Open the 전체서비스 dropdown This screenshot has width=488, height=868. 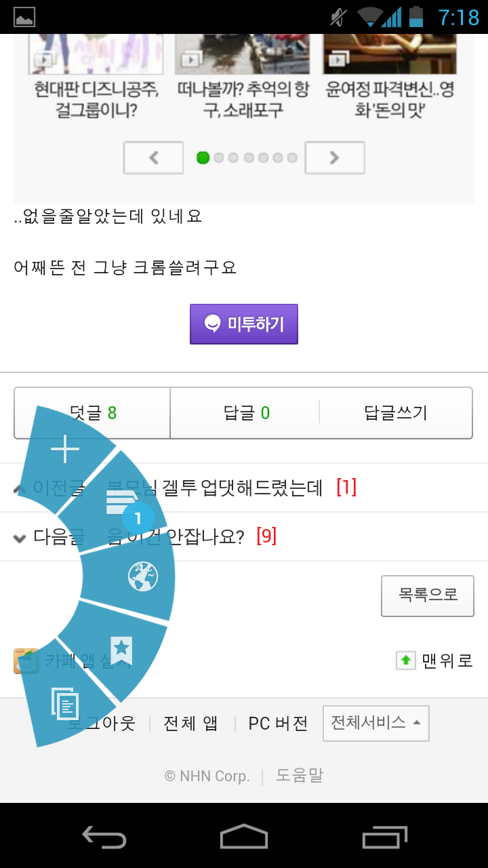(x=375, y=723)
